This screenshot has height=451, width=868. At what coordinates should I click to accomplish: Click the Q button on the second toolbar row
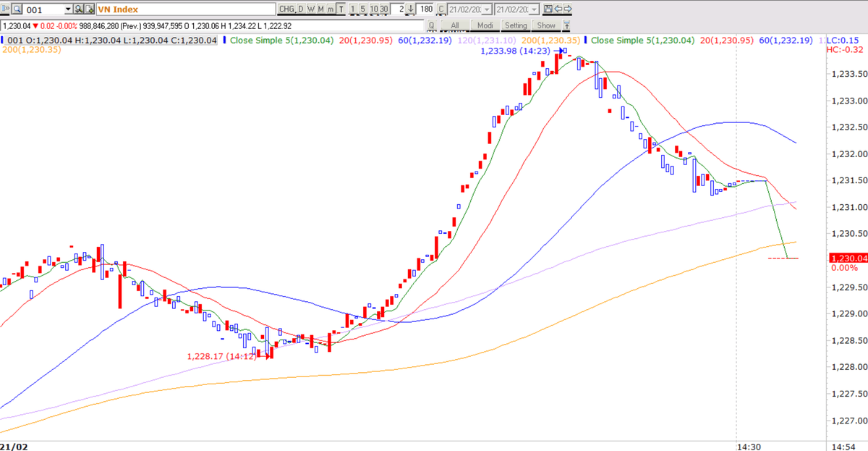point(431,25)
